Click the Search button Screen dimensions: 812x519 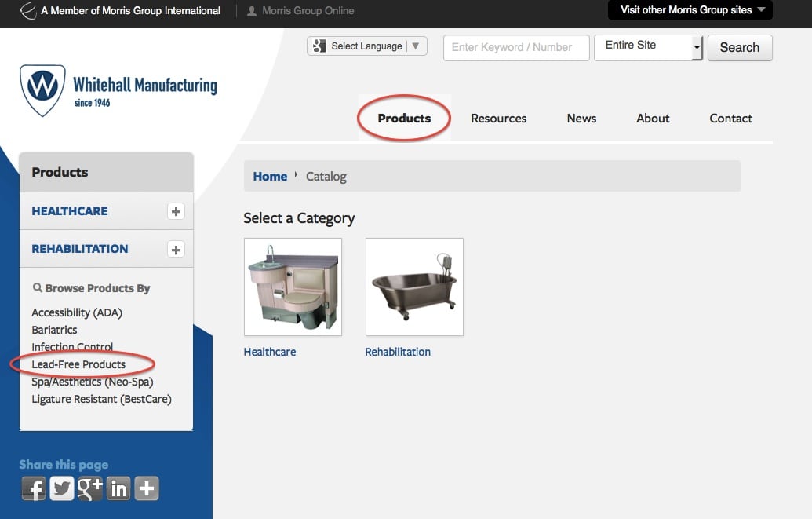(740, 48)
